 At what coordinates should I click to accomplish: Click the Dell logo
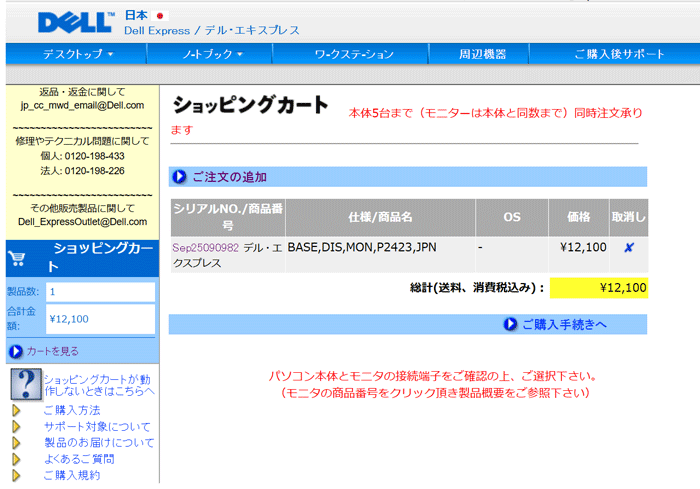pos(75,22)
